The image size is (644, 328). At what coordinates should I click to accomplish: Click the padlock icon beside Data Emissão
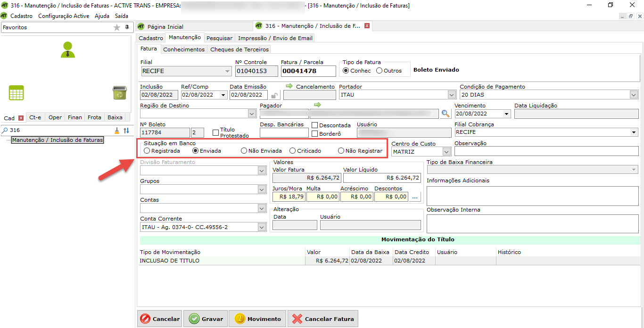tap(274, 95)
